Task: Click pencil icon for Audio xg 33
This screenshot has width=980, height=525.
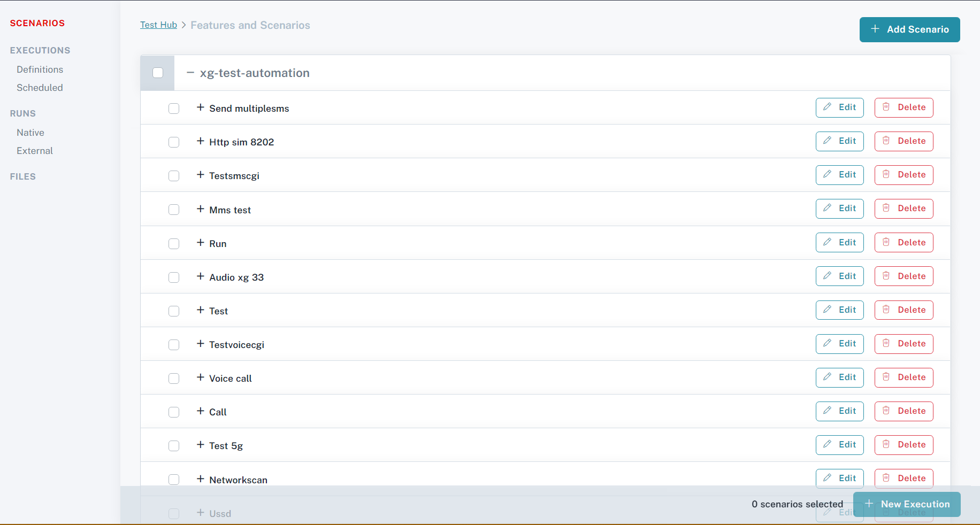Action: click(828, 276)
